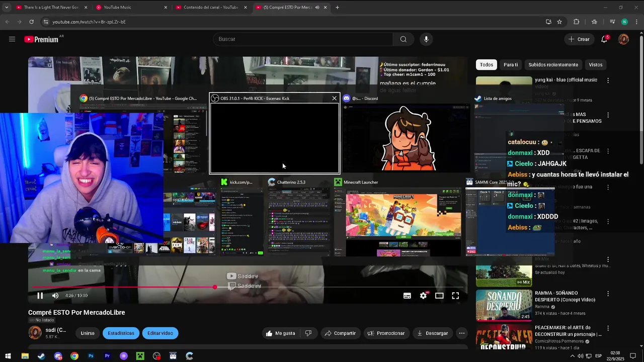Select the Para ti filter chip
644x362 pixels.
(511, 65)
